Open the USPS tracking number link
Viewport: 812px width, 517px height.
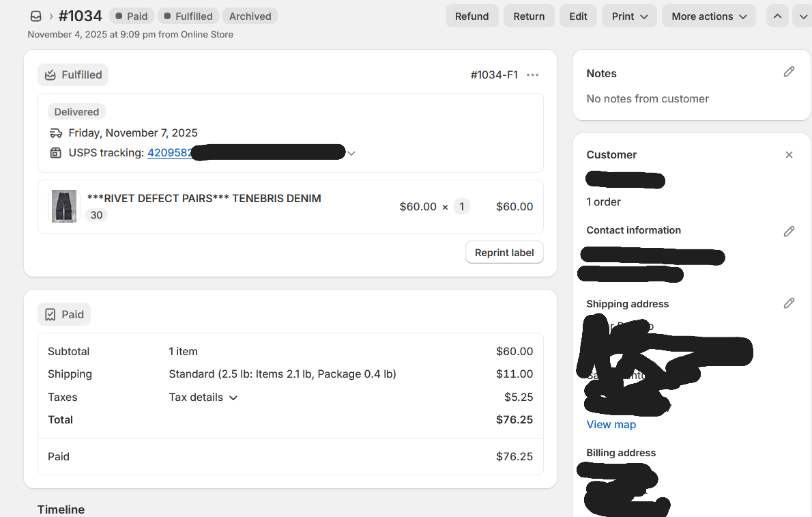pyautogui.click(x=170, y=153)
